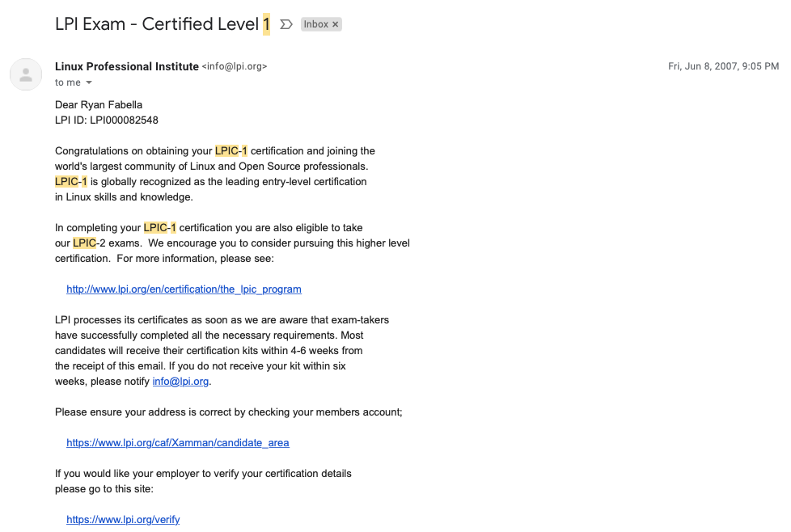Viewport: 791px width, 532px height.
Task: Click the info@lpi.org link in the body
Action: coord(180,382)
